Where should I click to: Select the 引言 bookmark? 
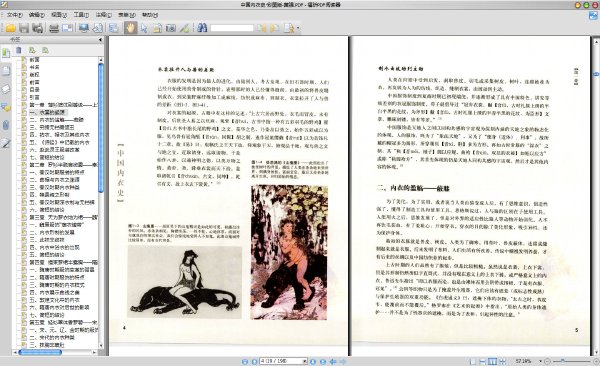34,97
